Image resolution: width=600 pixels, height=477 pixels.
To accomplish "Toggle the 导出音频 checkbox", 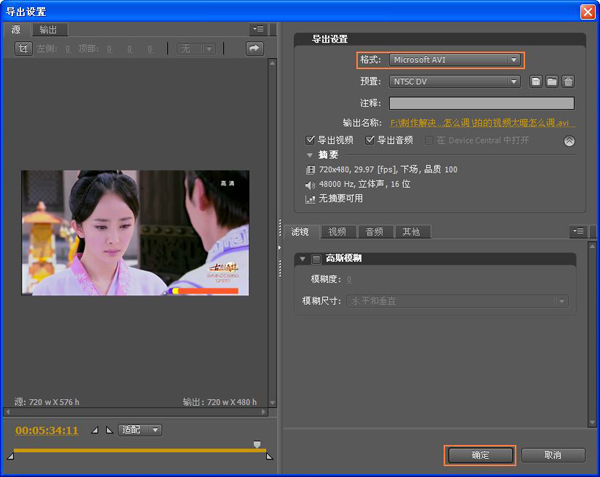I will click(370, 140).
